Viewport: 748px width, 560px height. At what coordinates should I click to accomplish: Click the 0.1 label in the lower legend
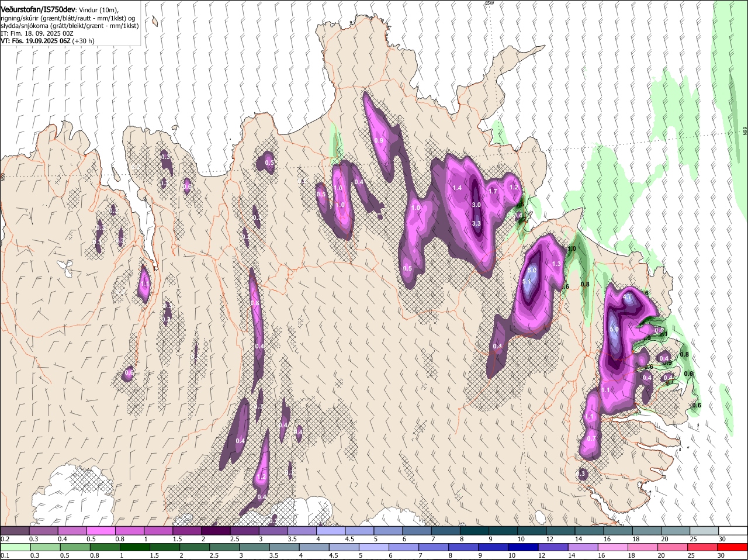tap(5, 555)
